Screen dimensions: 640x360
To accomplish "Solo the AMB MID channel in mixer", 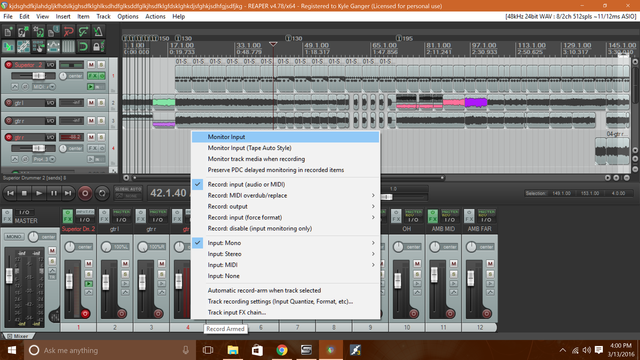I will (453, 274).
